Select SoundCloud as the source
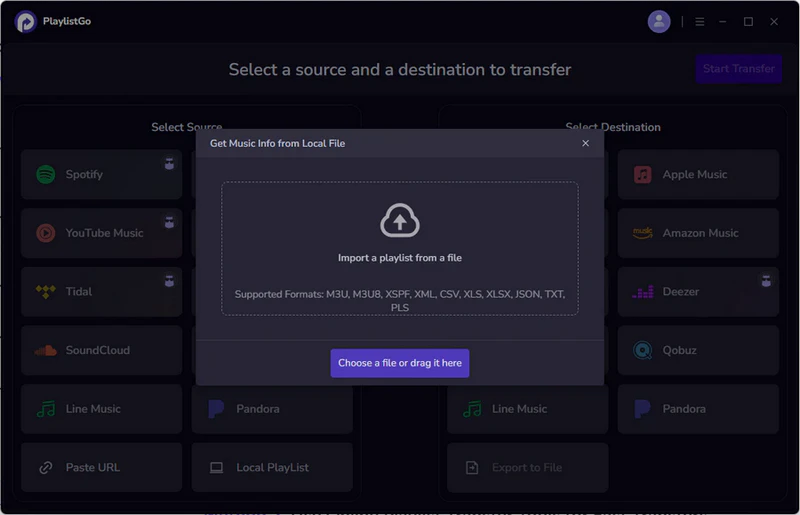 click(102, 350)
